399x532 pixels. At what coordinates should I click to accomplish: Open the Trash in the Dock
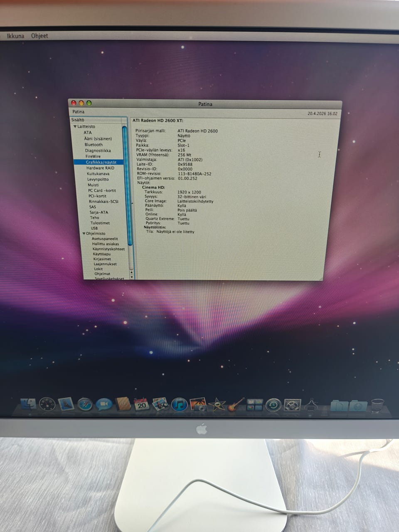(x=377, y=405)
